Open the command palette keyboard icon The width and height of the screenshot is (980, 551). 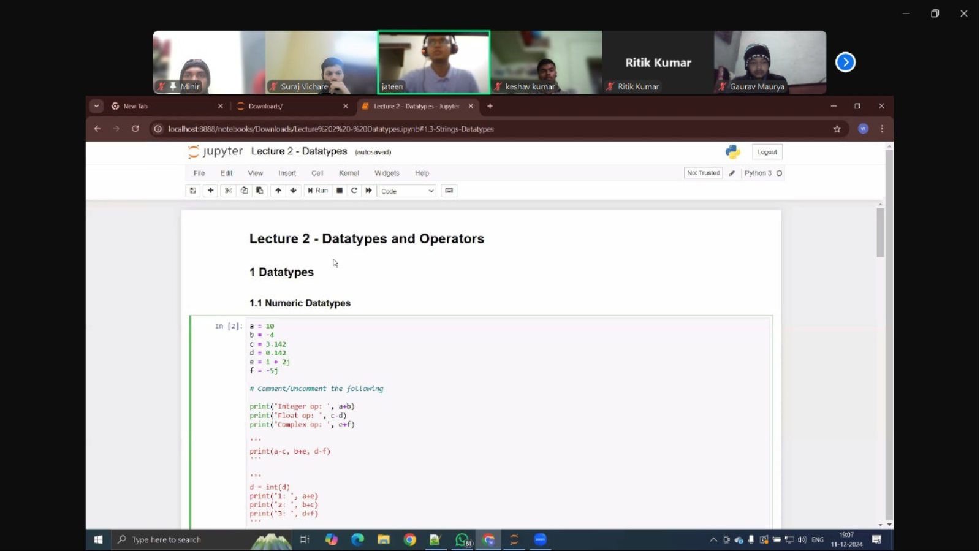point(449,191)
